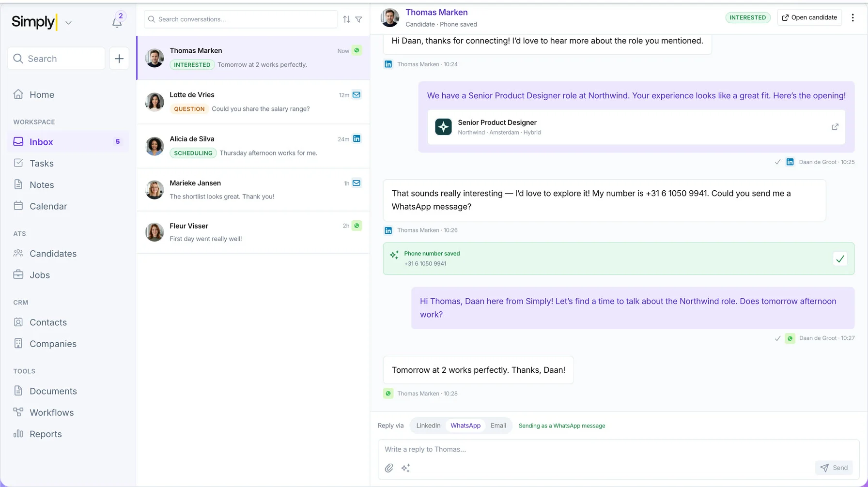Image resolution: width=868 pixels, height=487 pixels.
Task: Open the conversation filter funnel icon
Action: pos(359,19)
